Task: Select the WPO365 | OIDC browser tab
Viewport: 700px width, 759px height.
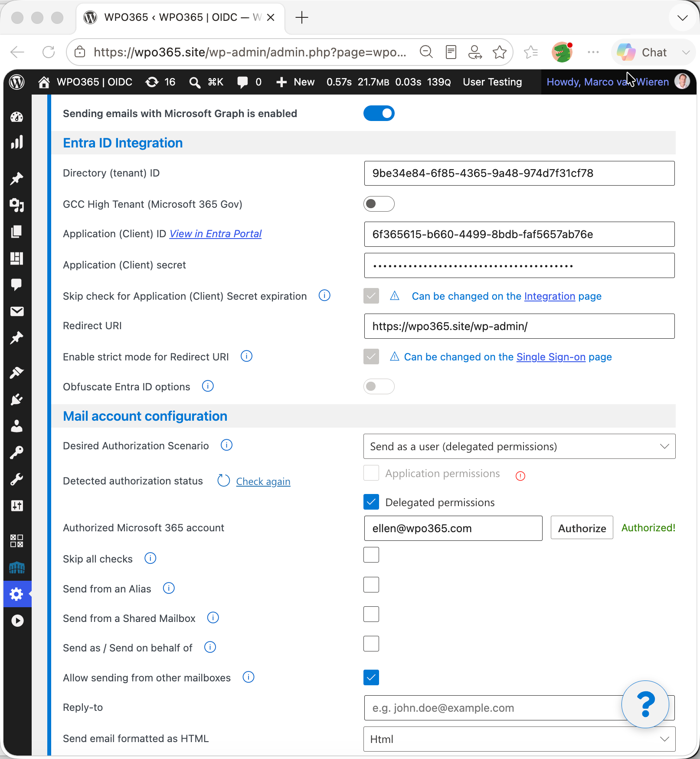Action: click(x=180, y=17)
